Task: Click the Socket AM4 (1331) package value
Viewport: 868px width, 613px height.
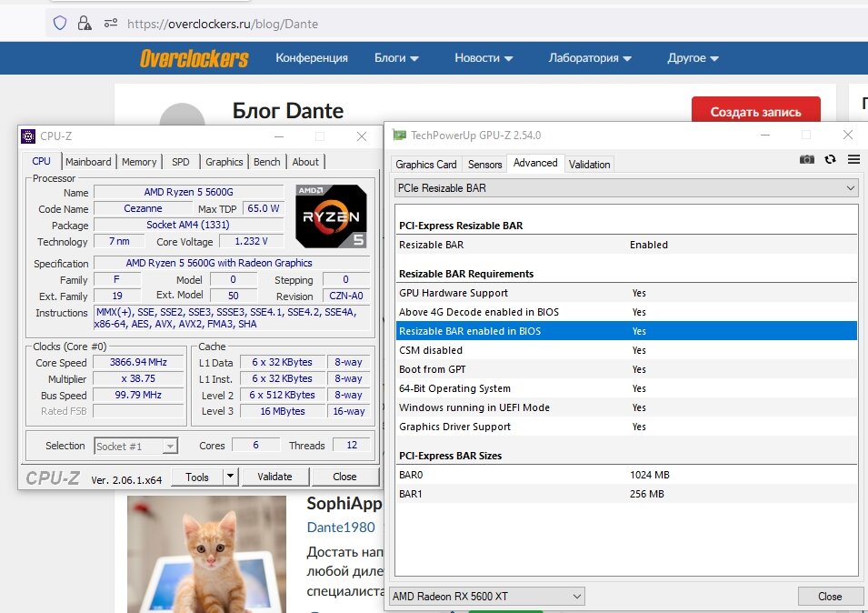Action: (x=189, y=225)
